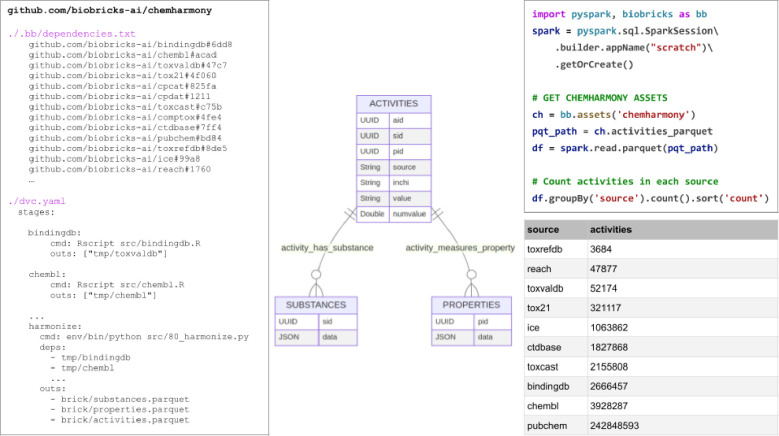The width and height of the screenshot is (779, 436).
Task: Click the 'sid' field in SUBSTANCES table
Action: point(338,321)
